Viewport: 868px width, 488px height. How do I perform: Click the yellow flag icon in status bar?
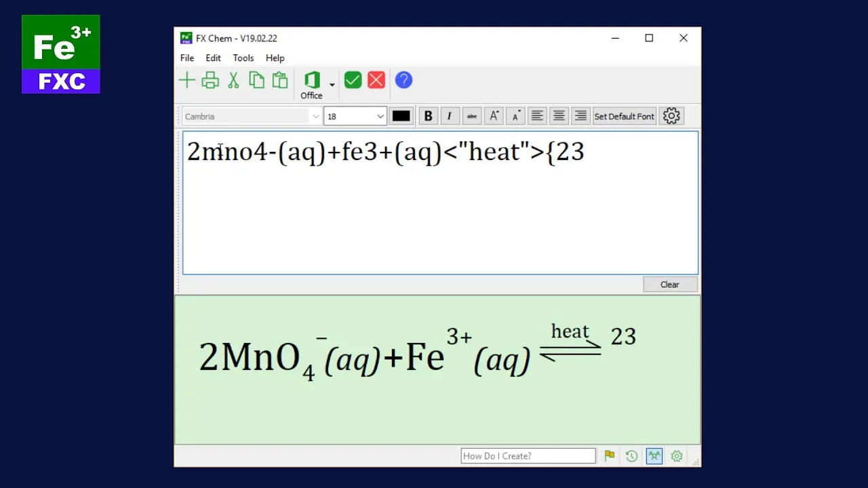point(610,456)
